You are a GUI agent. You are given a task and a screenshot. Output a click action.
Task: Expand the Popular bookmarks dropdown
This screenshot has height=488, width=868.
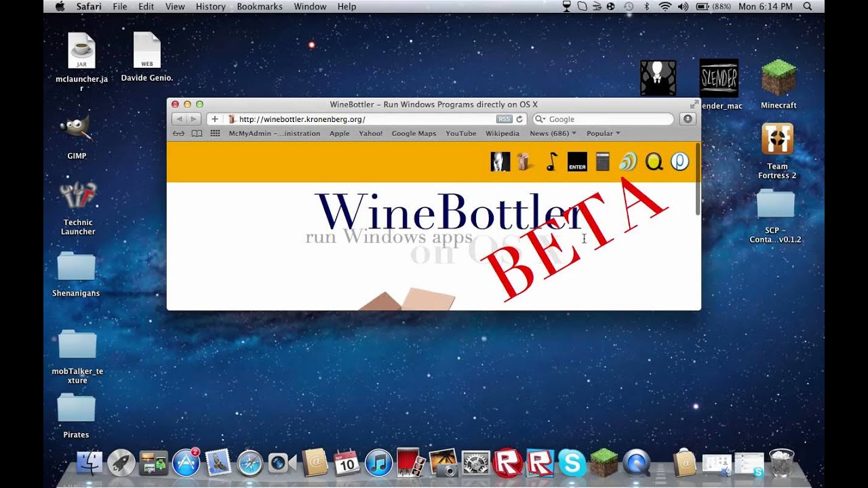point(604,134)
